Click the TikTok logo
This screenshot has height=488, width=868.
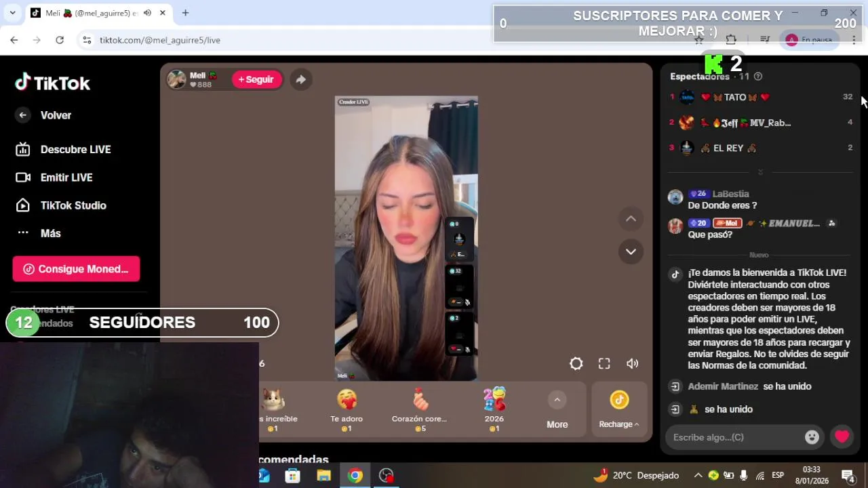tap(53, 83)
